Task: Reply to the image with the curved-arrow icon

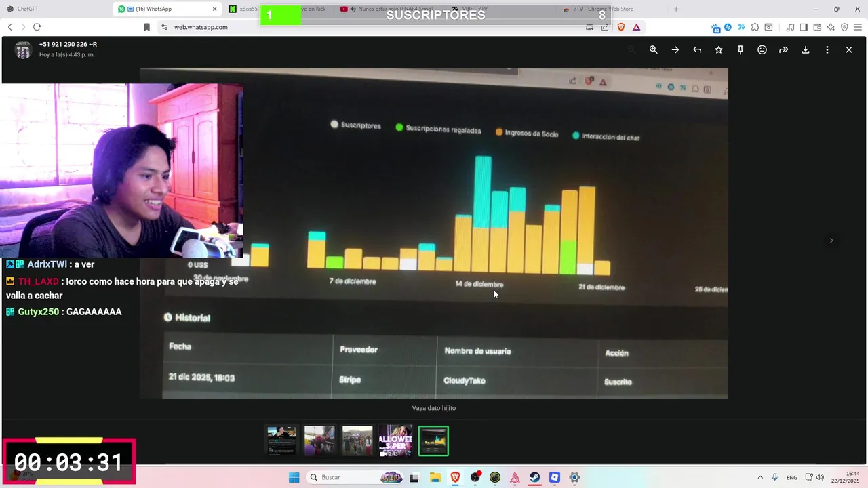Action: click(696, 49)
